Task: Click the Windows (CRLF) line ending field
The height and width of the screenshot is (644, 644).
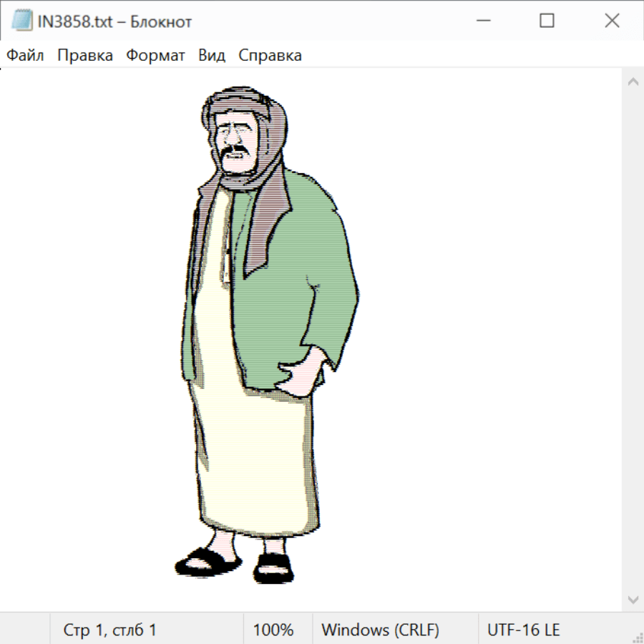Action: 380,630
